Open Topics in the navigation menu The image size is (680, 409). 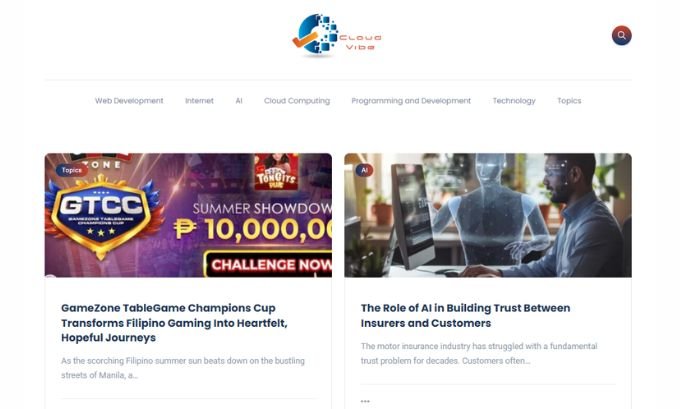[569, 101]
